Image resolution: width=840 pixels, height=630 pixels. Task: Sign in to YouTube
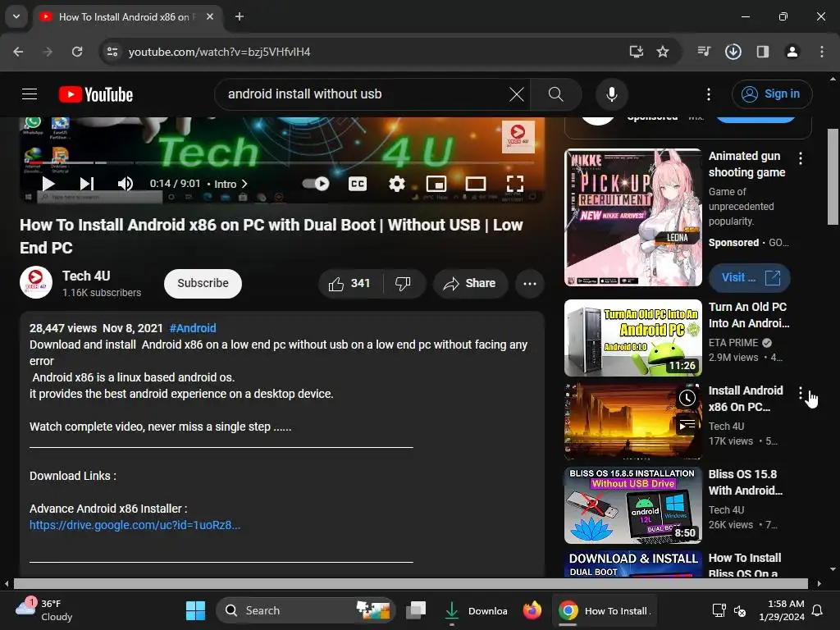tap(772, 94)
